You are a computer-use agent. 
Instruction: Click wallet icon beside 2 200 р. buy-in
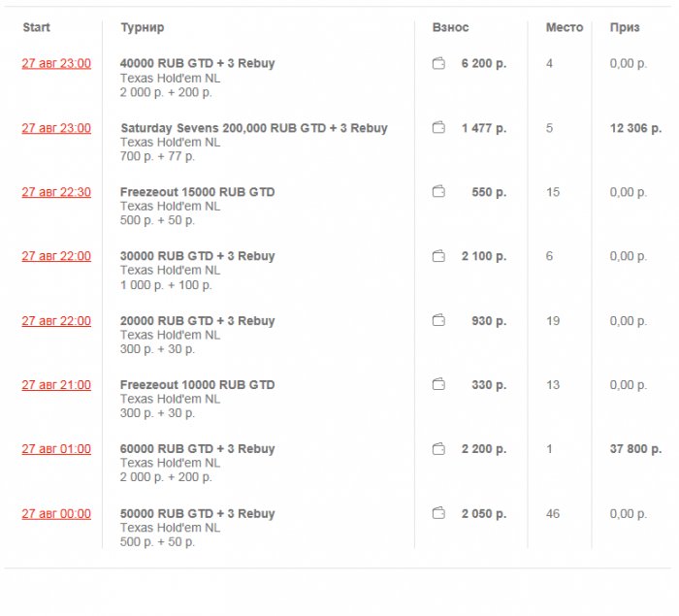[438, 449]
